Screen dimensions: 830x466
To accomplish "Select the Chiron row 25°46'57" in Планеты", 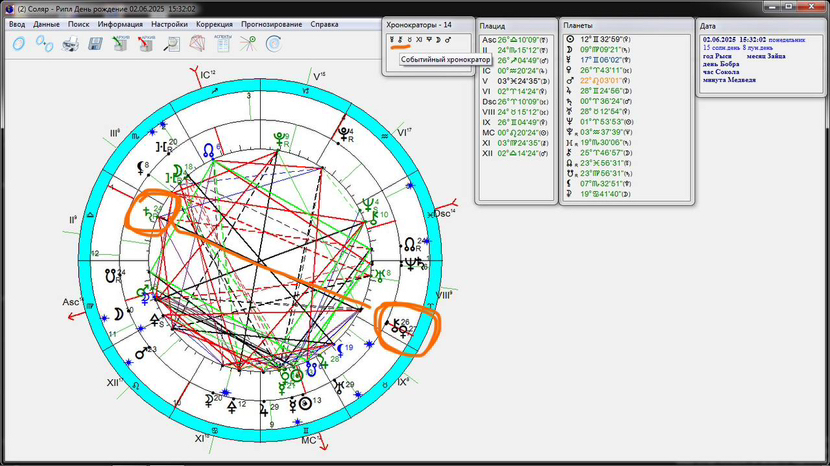I will tap(599, 153).
